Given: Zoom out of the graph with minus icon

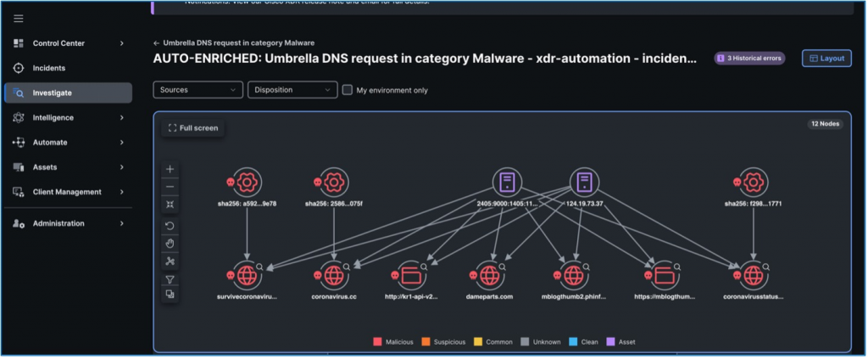Looking at the screenshot, I should (x=170, y=187).
